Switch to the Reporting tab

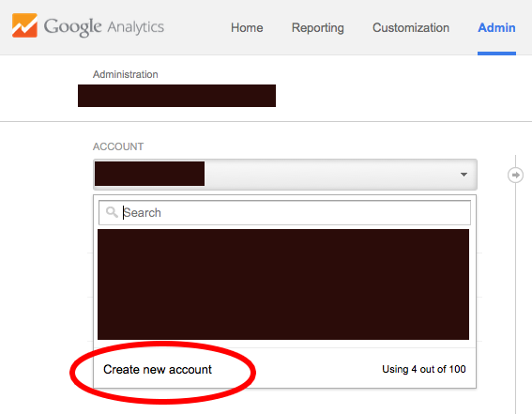click(x=317, y=28)
